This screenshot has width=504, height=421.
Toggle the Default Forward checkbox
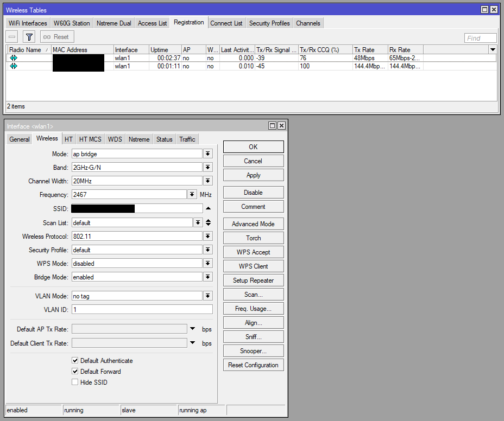(75, 371)
